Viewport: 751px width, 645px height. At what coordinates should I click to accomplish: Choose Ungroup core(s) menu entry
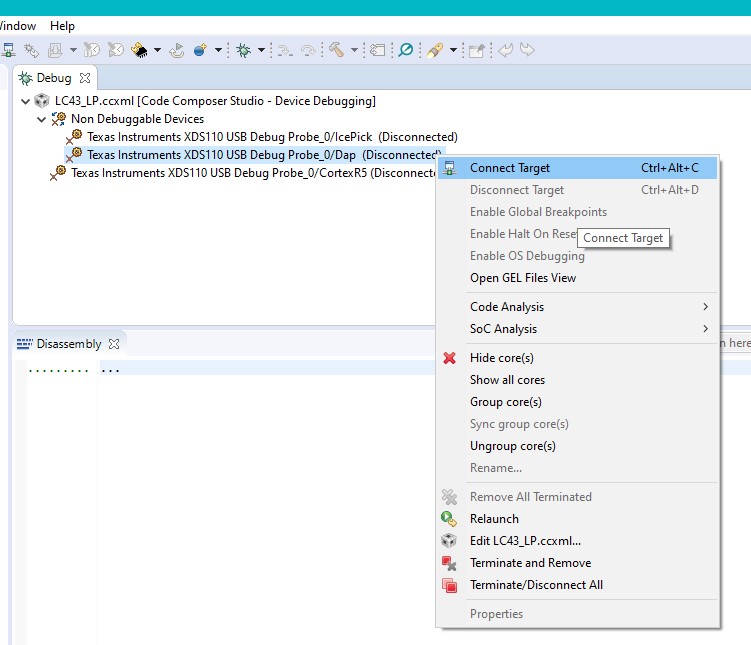pos(578,446)
